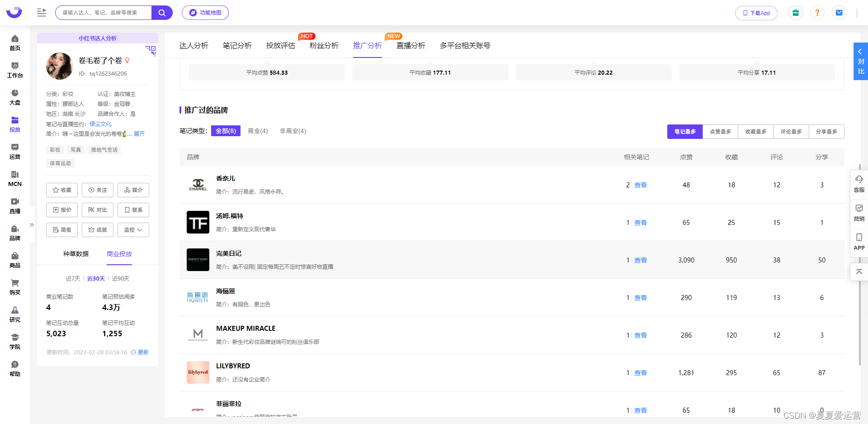This screenshot has height=424, width=868.
Task: Open the APP floating phone icon
Action: tap(859, 242)
